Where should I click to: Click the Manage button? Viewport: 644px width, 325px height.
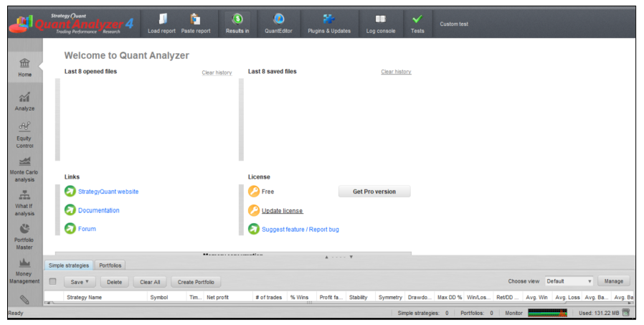point(614,281)
